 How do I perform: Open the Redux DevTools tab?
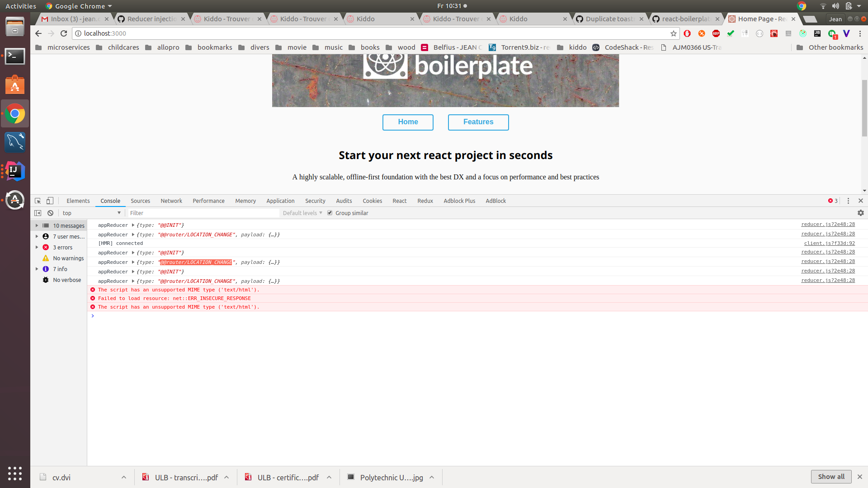[425, 201]
